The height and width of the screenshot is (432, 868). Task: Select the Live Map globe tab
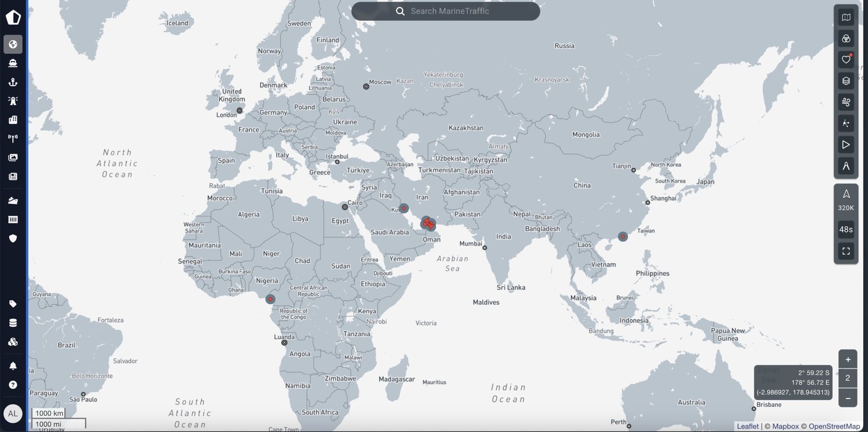tap(13, 44)
